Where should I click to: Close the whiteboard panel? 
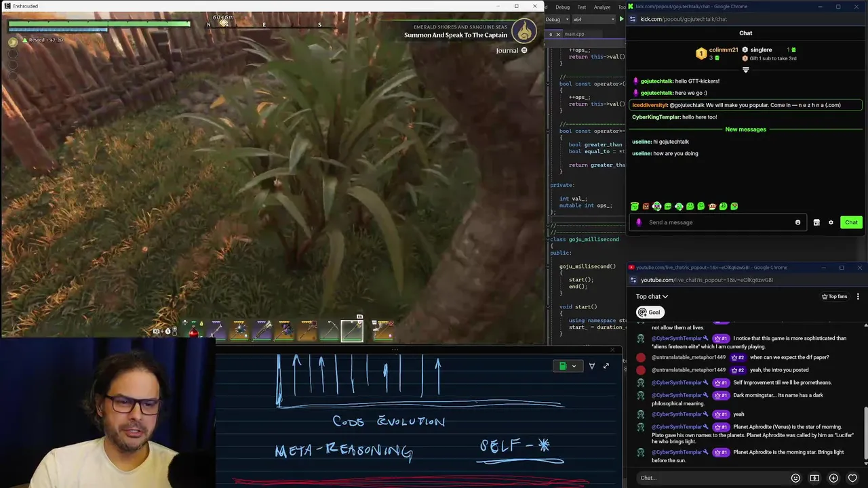click(x=612, y=350)
